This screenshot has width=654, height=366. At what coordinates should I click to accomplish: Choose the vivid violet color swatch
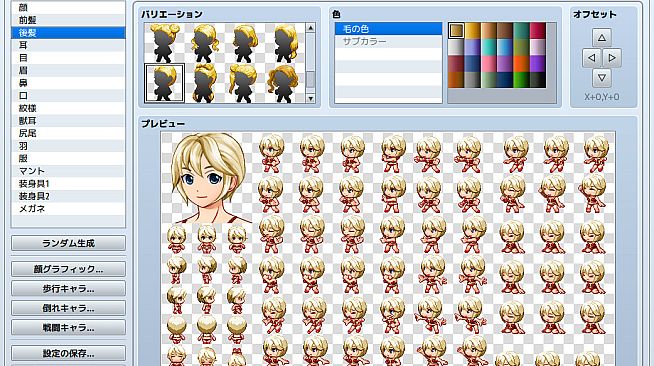click(x=538, y=63)
